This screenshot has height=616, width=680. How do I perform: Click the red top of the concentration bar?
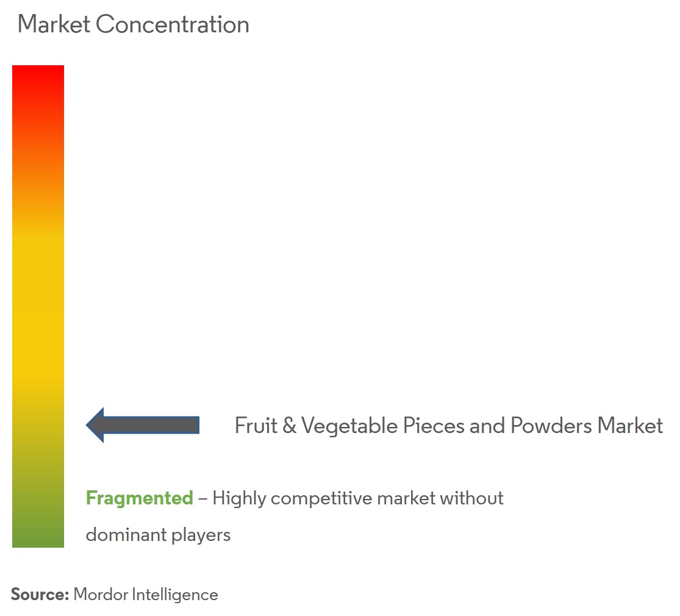pos(38,76)
